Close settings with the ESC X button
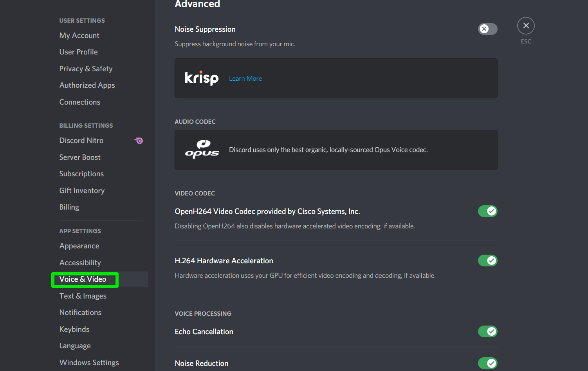 526,26
